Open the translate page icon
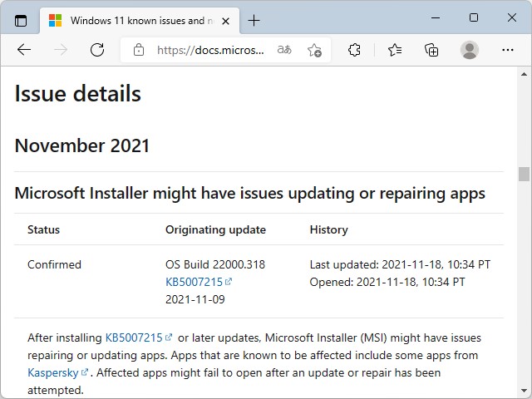Screen dimensions: 532x399 [284, 50]
